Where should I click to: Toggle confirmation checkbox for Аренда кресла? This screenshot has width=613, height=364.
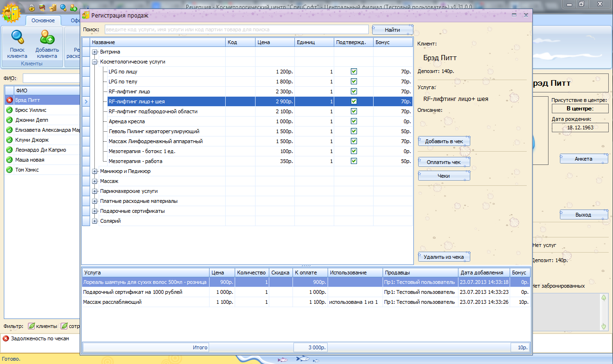click(354, 121)
